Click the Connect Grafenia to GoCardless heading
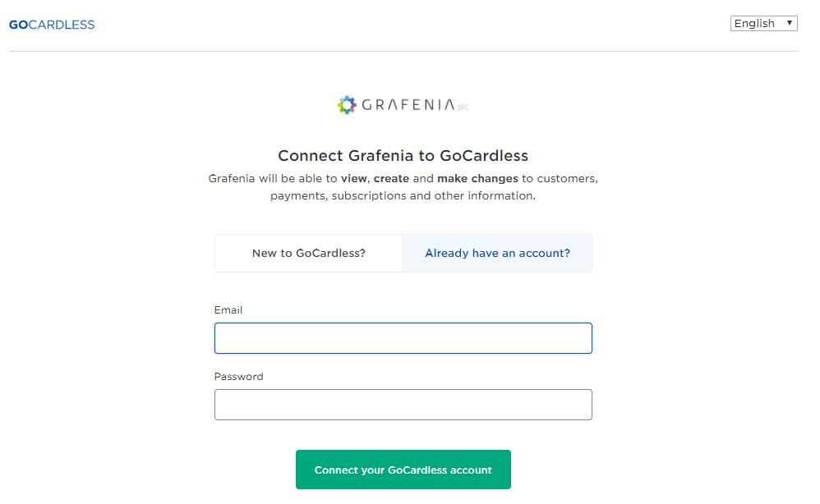820x504 pixels. click(403, 155)
